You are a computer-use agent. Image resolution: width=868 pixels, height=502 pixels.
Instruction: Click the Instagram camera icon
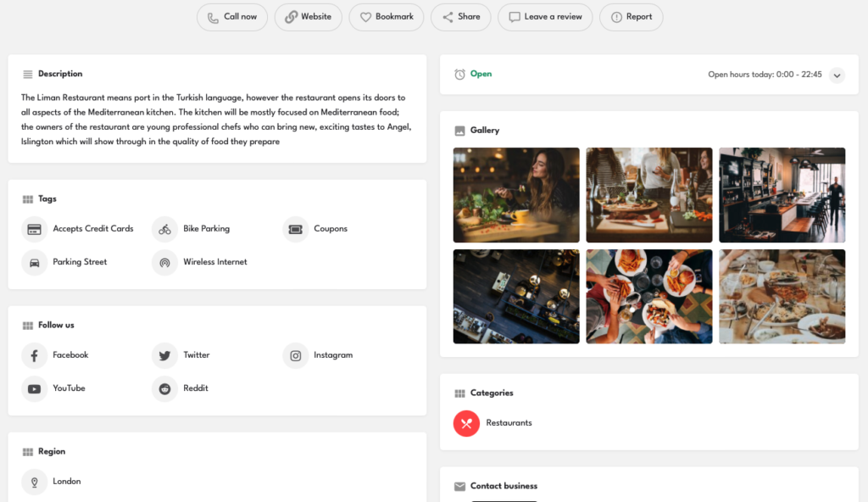pos(296,355)
